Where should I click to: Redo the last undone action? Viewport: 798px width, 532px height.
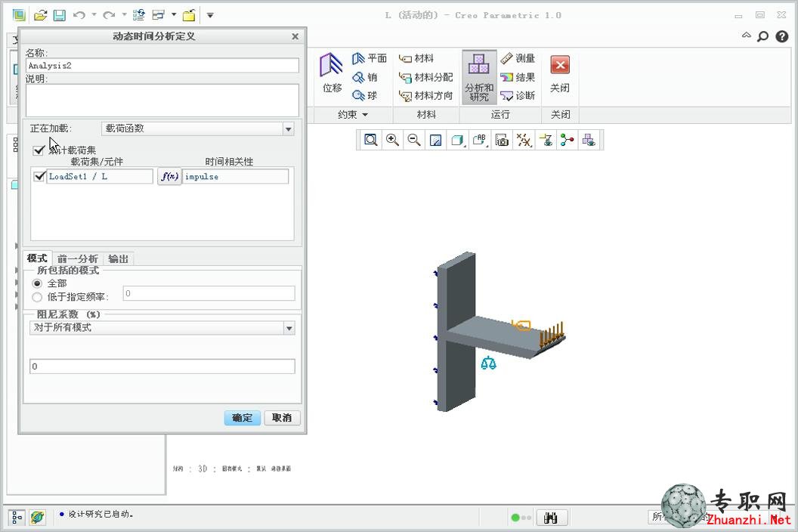(108, 15)
